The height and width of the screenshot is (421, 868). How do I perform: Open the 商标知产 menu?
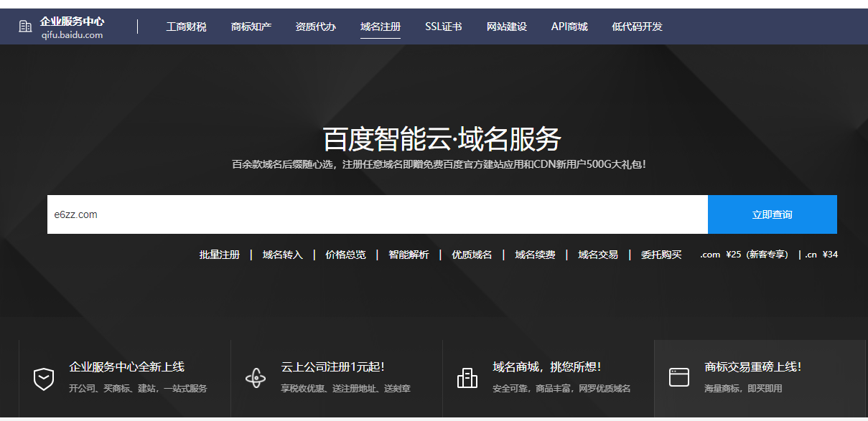251,27
